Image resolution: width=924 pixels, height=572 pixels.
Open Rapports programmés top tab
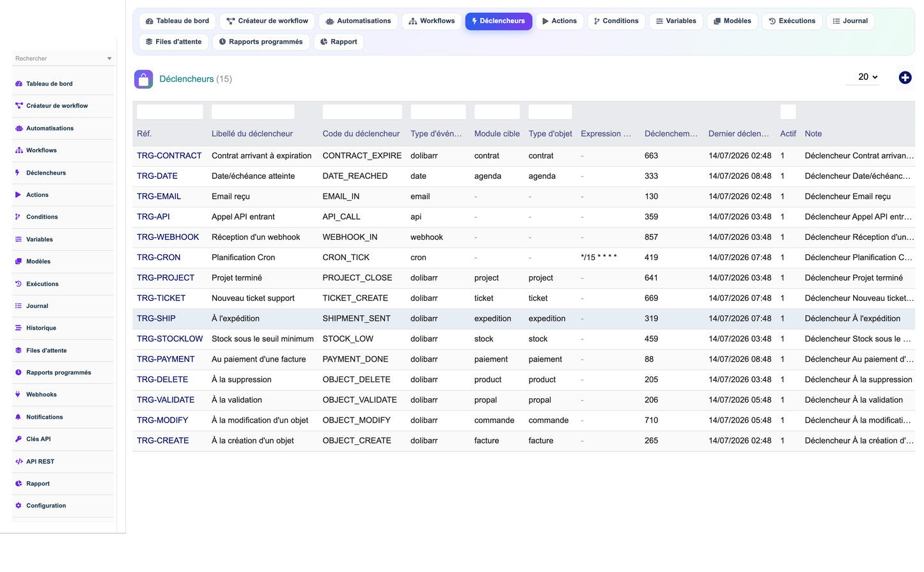point(261,42)
